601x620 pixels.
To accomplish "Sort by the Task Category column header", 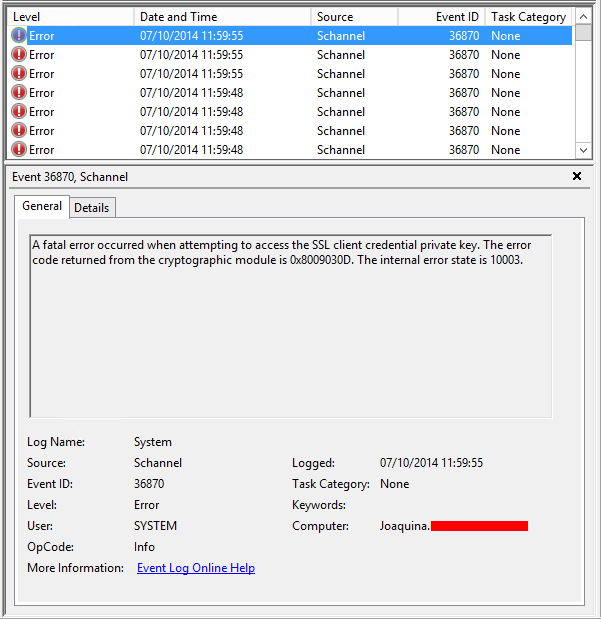I will pos(529,17).
